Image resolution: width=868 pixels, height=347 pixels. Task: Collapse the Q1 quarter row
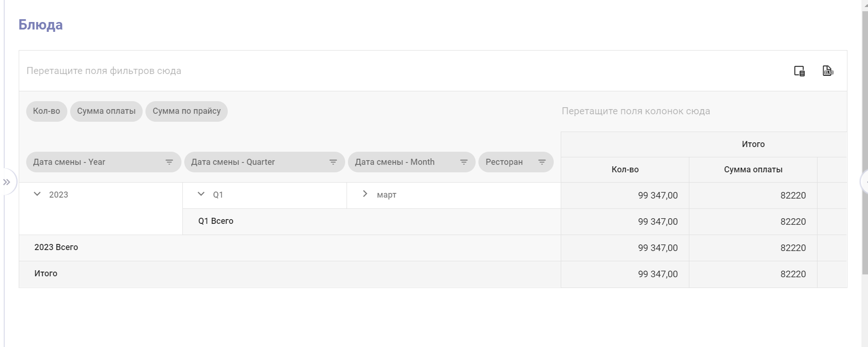[x=201, y=194]
